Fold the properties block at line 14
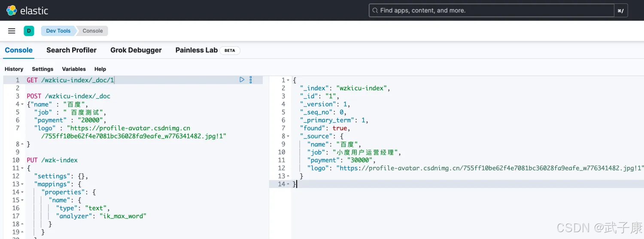This screenshot has width=644, height=239. [22, 193]
